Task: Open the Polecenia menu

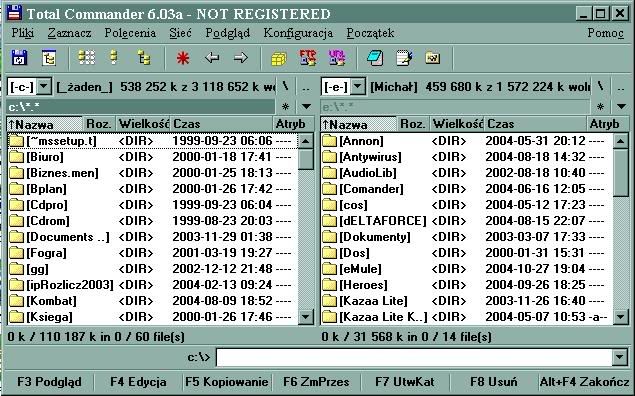Action: point(130,33)
